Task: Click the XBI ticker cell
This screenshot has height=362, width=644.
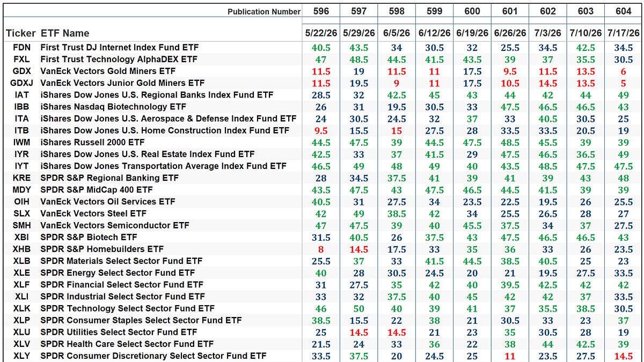Action: (21, 237)
